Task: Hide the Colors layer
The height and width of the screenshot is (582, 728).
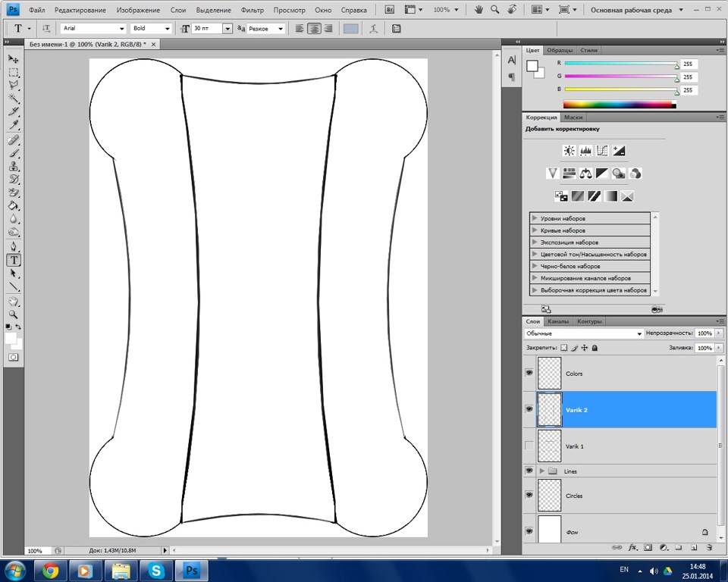Action: coord(529,373)
